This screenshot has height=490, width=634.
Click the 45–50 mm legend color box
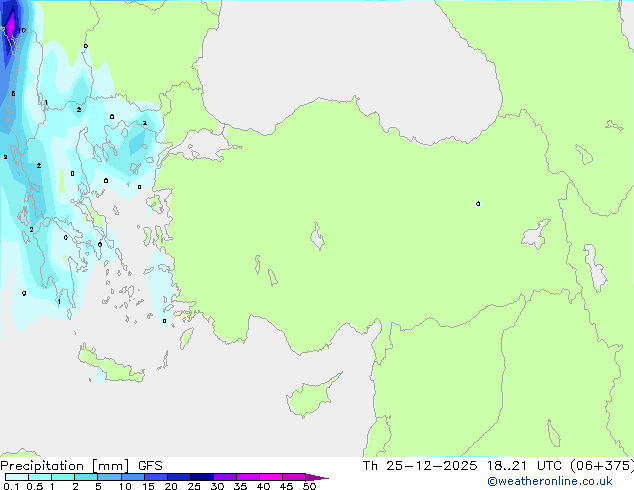click(x=294, y=477)
